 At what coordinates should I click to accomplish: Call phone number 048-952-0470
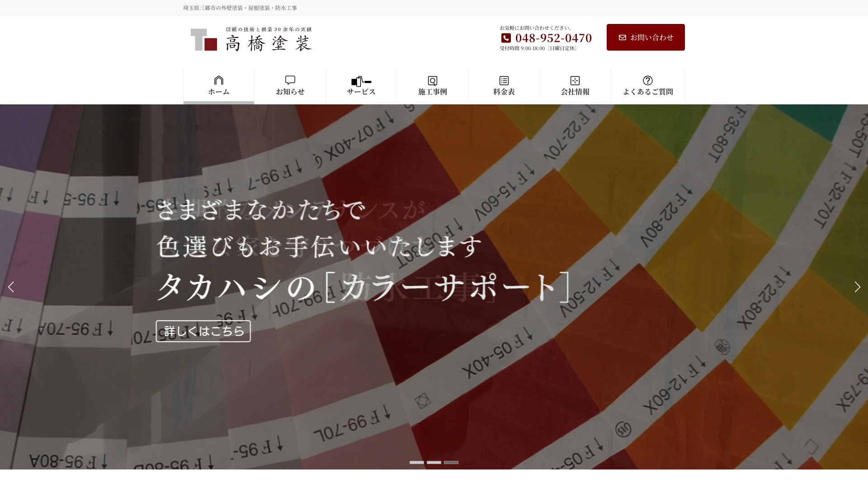[554, 38]
